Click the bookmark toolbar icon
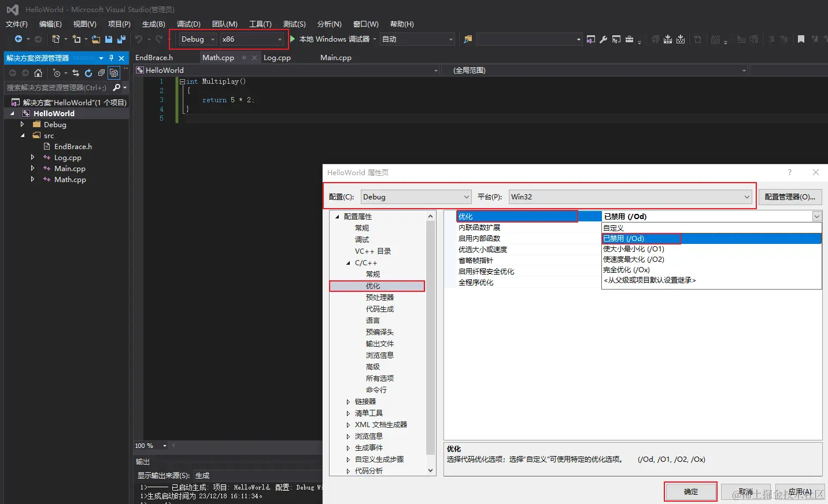The height and width of the screenshot is (504, 828). click(x=801, y=39)
